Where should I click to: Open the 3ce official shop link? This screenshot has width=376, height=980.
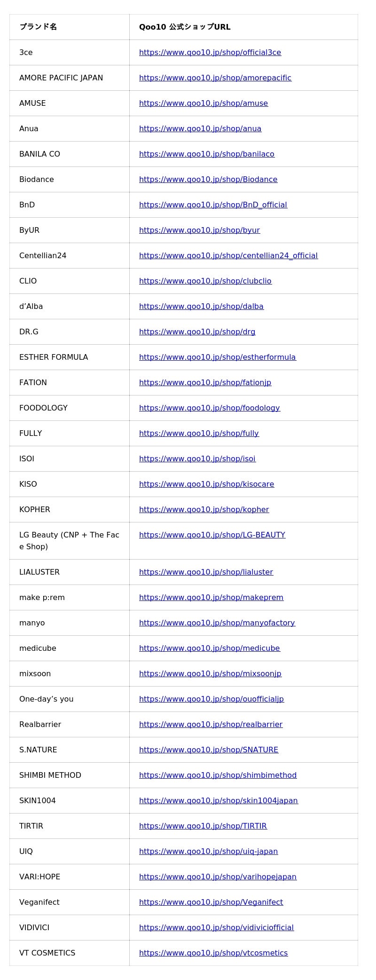coord(210,53)
